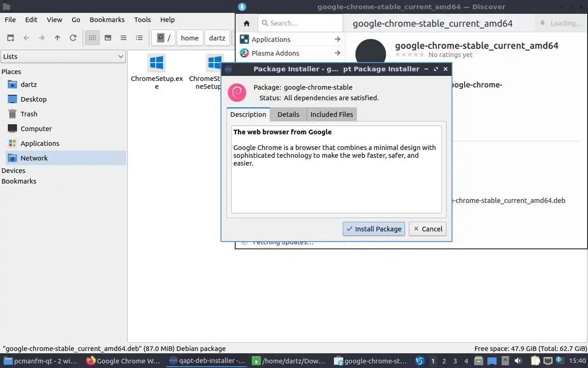
Task: Click the Install Package button
Action: (374, 229)
